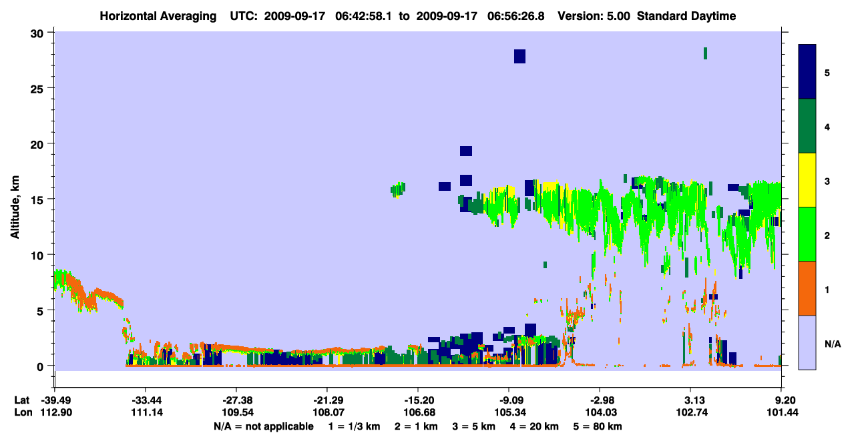This screenshot has width=868, height=445.
Task: Click the longitude value 104.03
Action: 600,412
